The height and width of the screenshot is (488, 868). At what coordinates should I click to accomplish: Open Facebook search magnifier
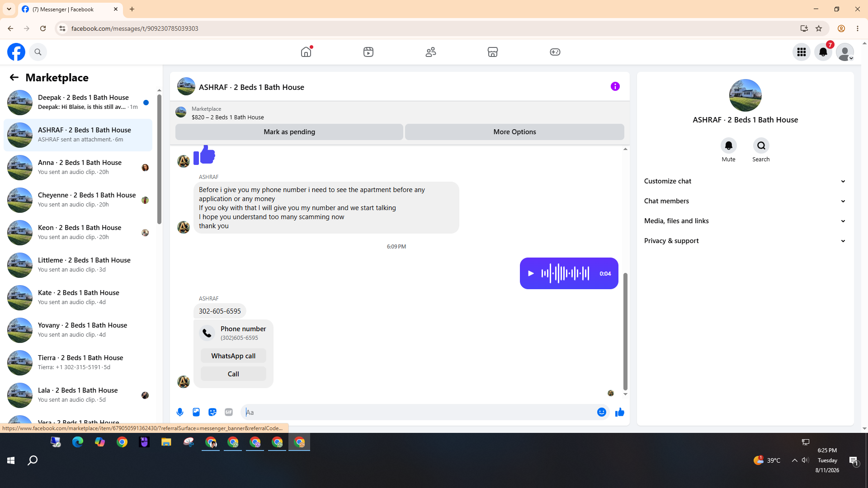click(x=38, y=52)
